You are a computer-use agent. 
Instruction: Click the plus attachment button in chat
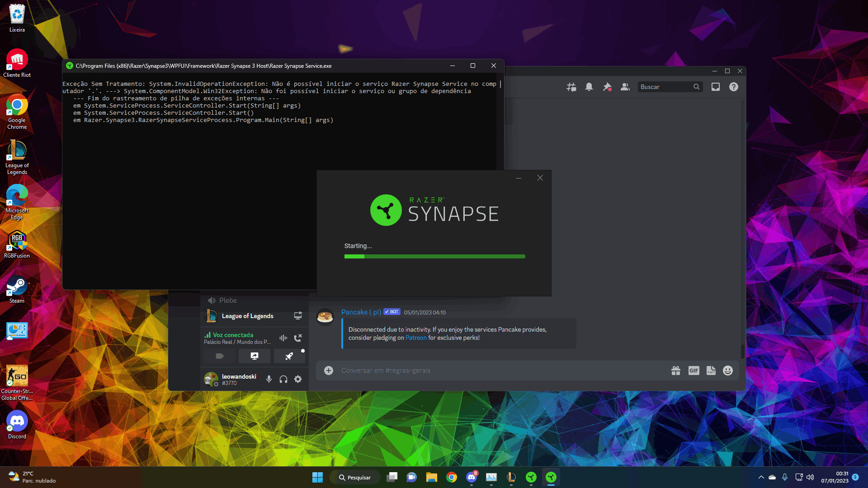[x=329, y=371]
